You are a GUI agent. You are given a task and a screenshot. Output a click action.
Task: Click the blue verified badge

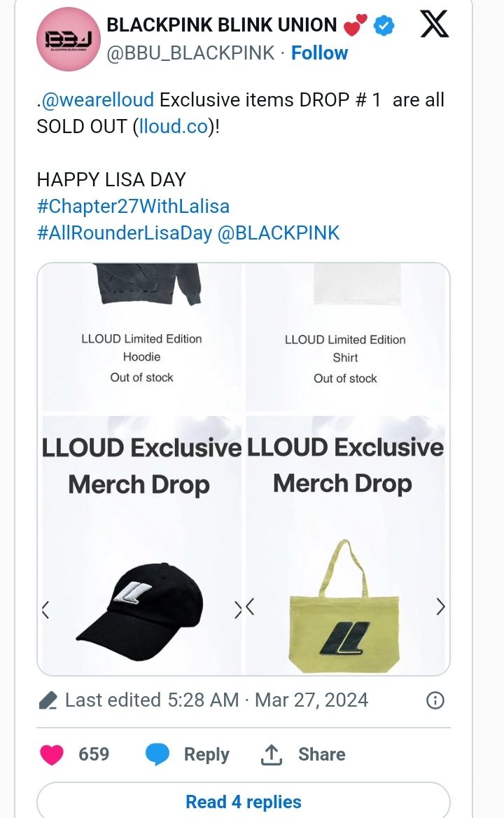(384, 26)
